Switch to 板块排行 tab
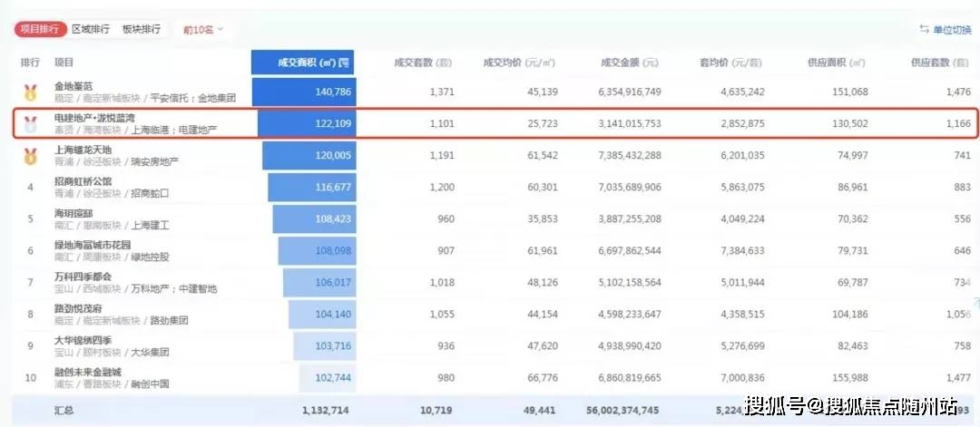 click(142, 29)
